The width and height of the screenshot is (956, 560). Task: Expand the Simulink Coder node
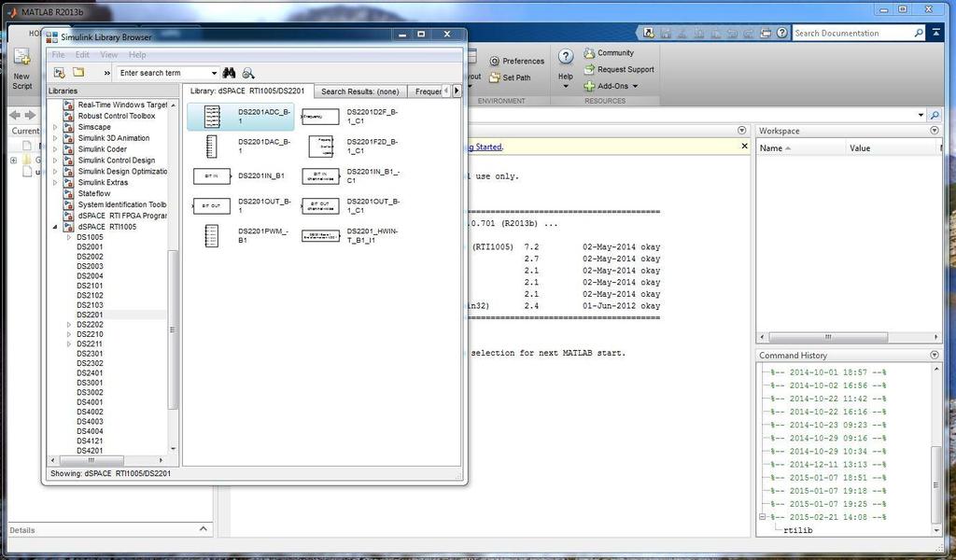pyautogui.click(x=55, y=149)
